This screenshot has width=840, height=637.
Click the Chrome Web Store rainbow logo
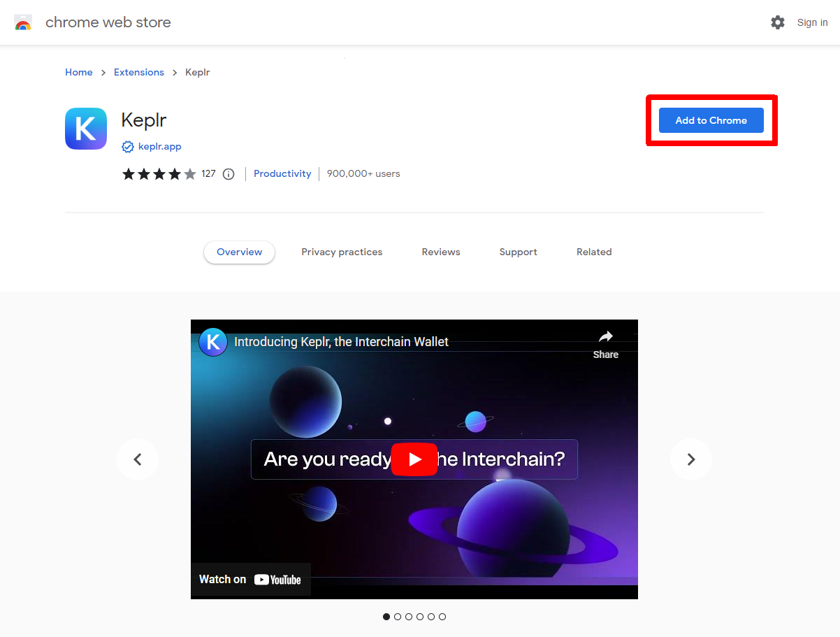pos(23,22)
